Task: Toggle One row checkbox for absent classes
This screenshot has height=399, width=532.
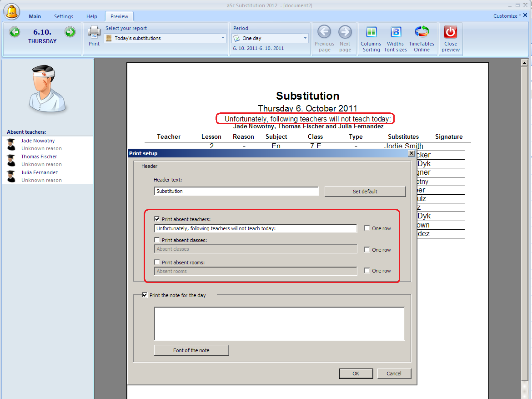Action: [367, 249]
